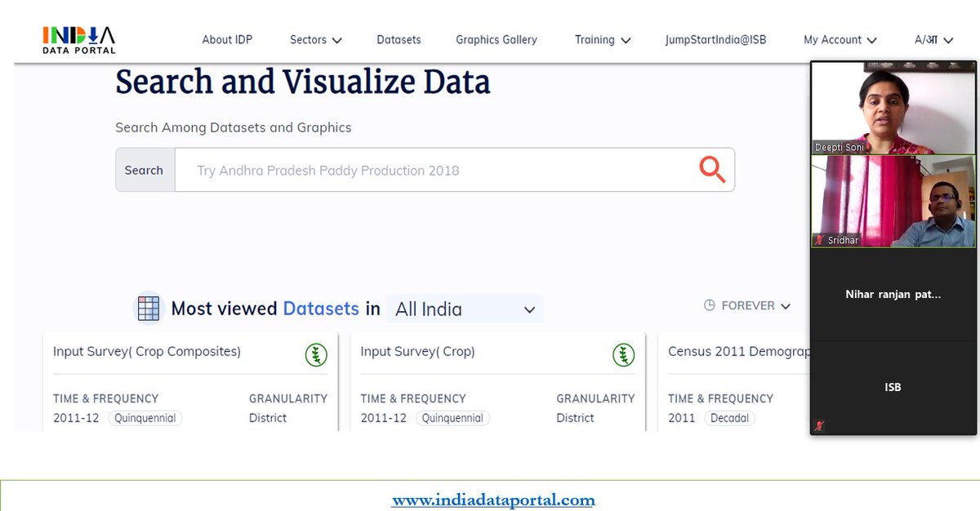This screenshot has width=980, height=511.
Task: Expand the FOREVER time range dropdown
Action: pos(747,305)
